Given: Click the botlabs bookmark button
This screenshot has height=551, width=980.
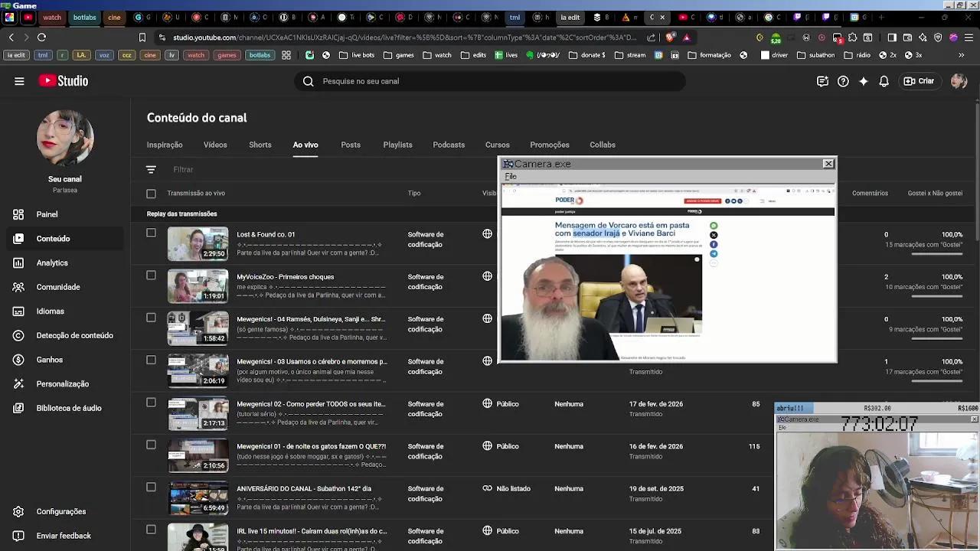Looking at the screenshot, I should [x=260, y=55].
